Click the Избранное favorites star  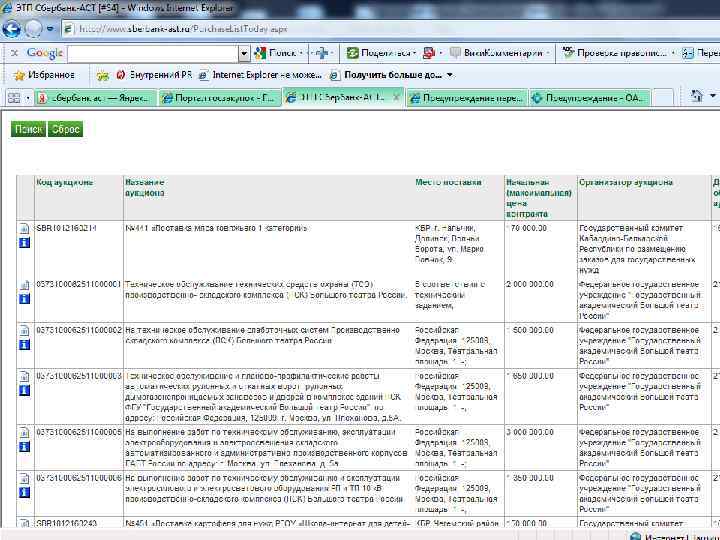click(19, 75)
